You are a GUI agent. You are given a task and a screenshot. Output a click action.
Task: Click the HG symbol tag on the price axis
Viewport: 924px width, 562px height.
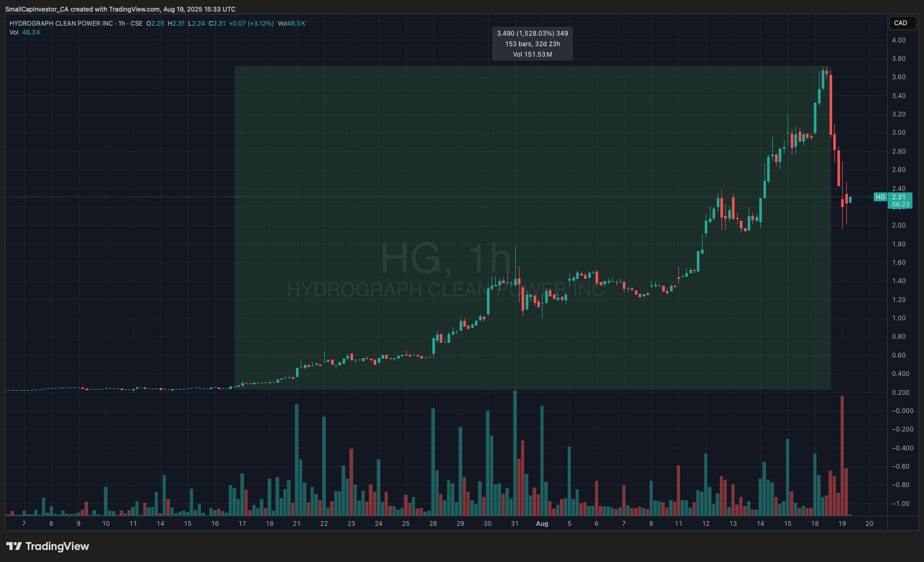[880, 197]
